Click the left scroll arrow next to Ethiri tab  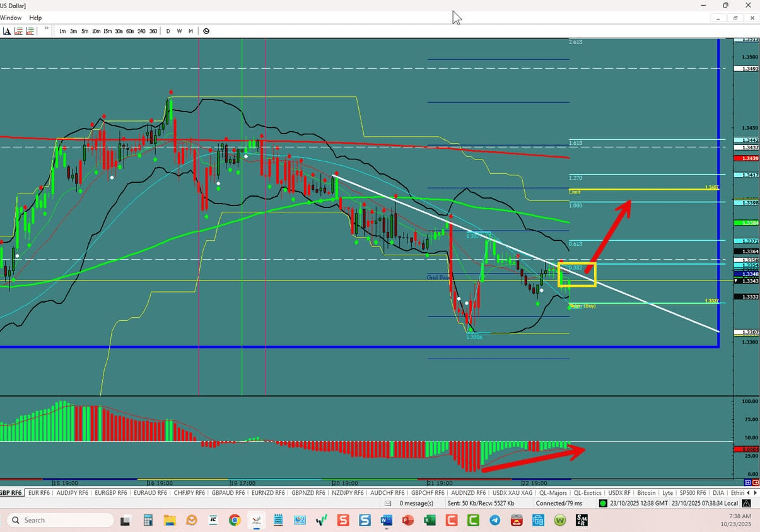point(749,492)
